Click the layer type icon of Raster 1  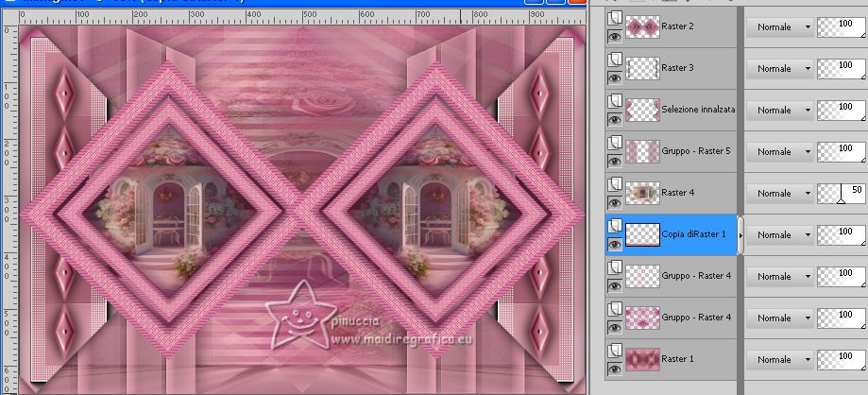click(x=615, y=351)
